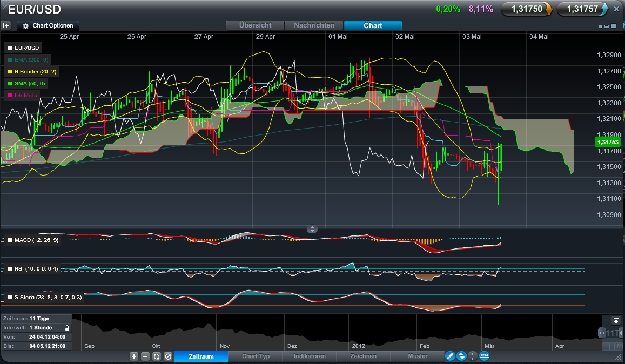Switch to the Übersicht tab
Viewport: 625px width, 364px height.
(255, 25)
